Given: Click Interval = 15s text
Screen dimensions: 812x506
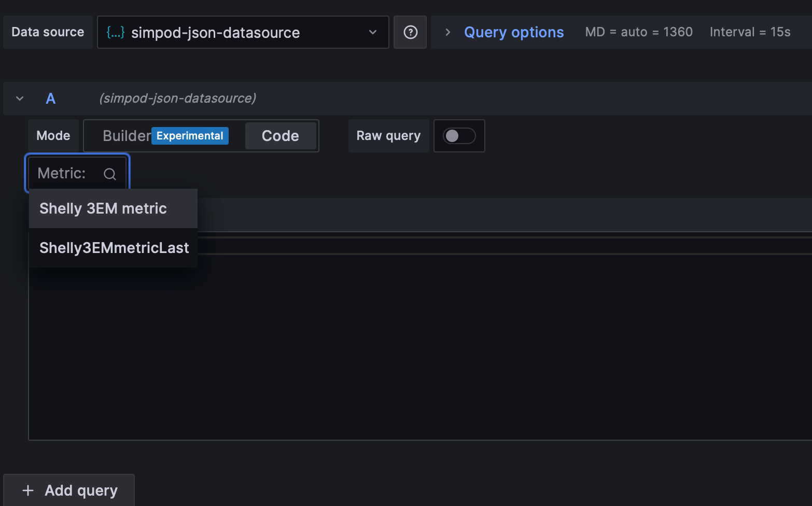Looking at the screenshot, I should pyautogui.click(x=750, y=32).
